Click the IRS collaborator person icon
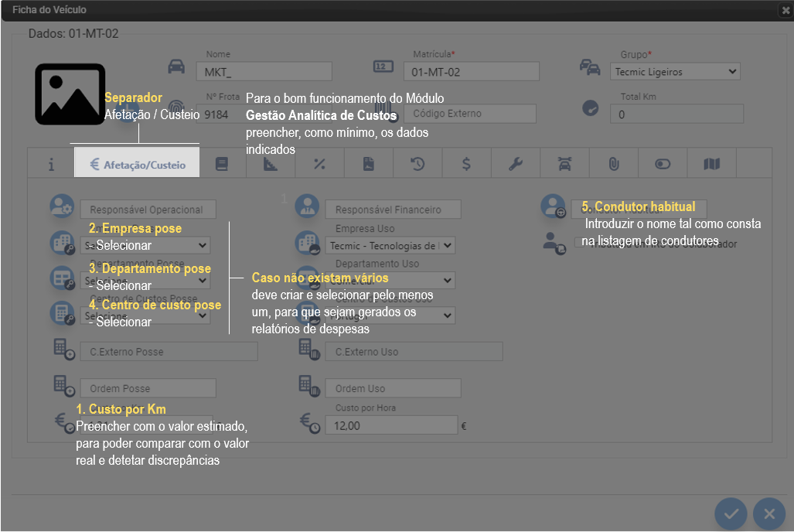Screen dimensions: 794x532 click(x=554, y=243)
